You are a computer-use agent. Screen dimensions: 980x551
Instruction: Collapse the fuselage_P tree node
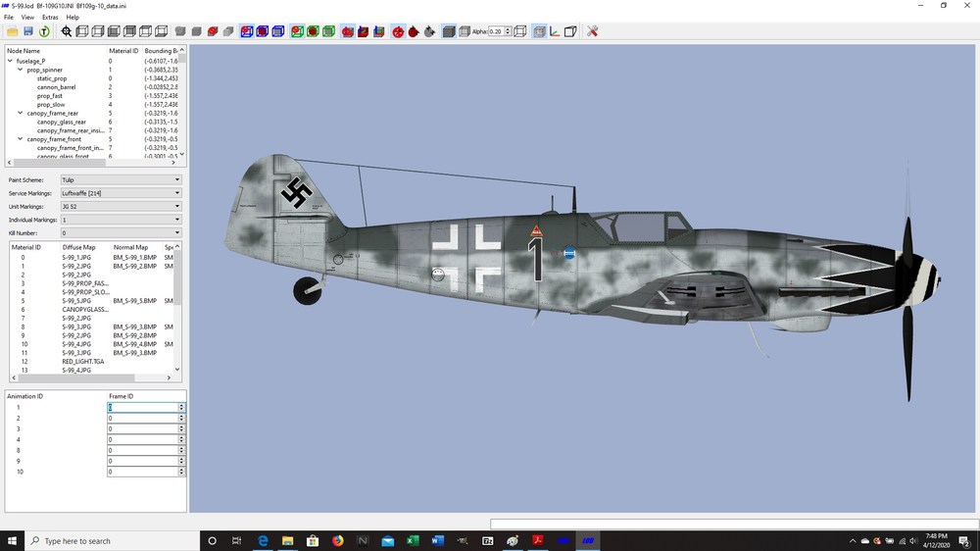coord(10,62)
